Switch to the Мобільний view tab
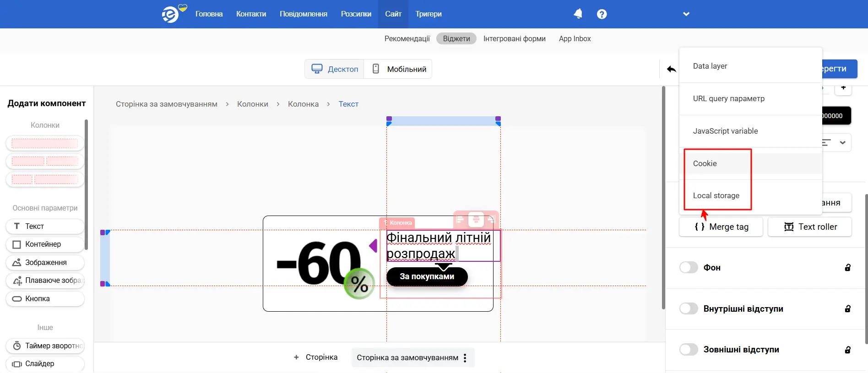 [398, 69]
